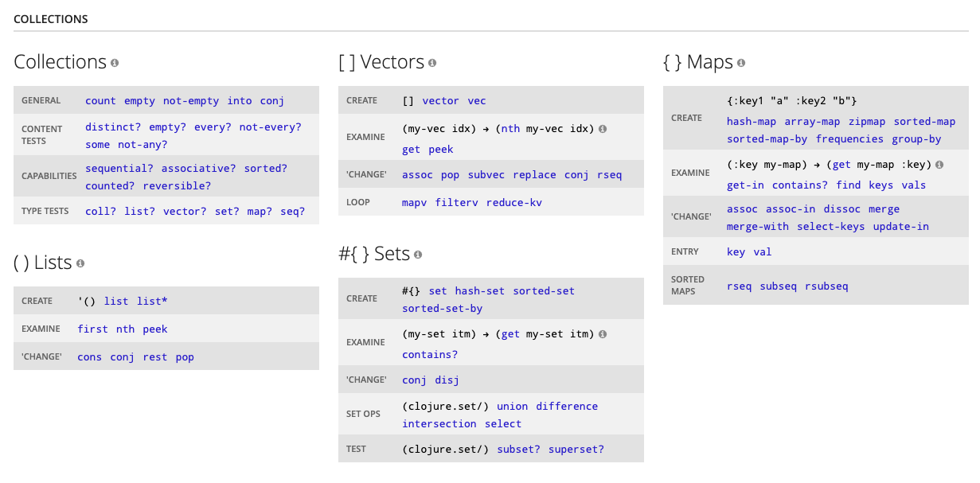Click the info icon beside Lists heading
The height and width of the screenshot is (483, 980).
(80, 263)
